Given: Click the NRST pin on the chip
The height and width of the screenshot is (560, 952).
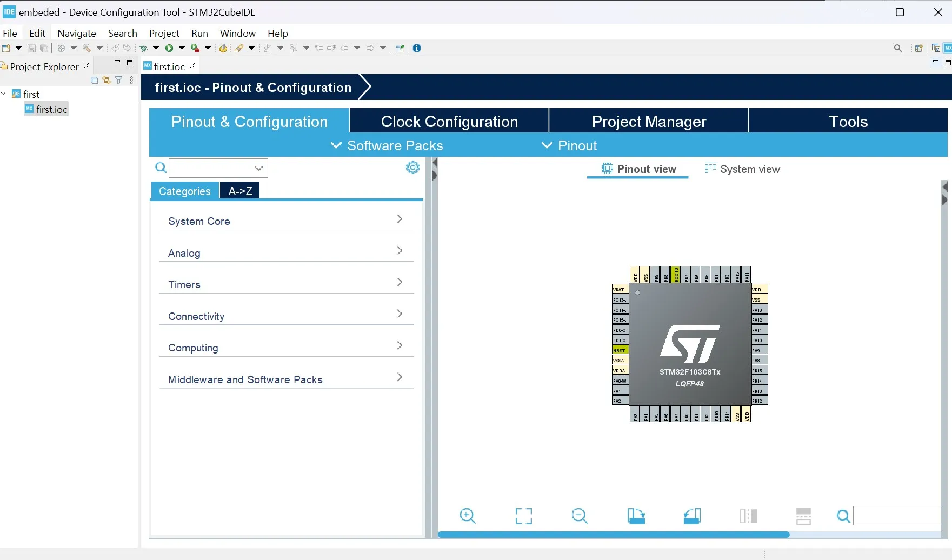Looking at the screenshot, I should 621,350.
